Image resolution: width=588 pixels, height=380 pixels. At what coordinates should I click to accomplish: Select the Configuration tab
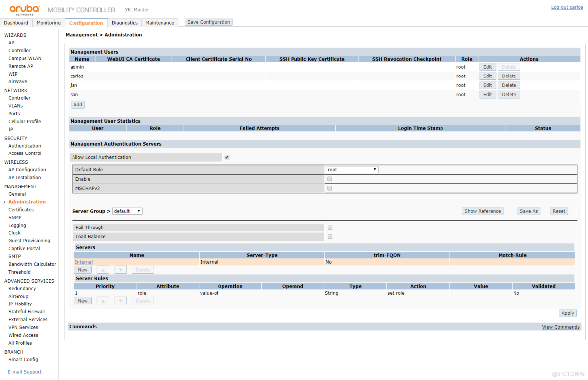point(86,23)
